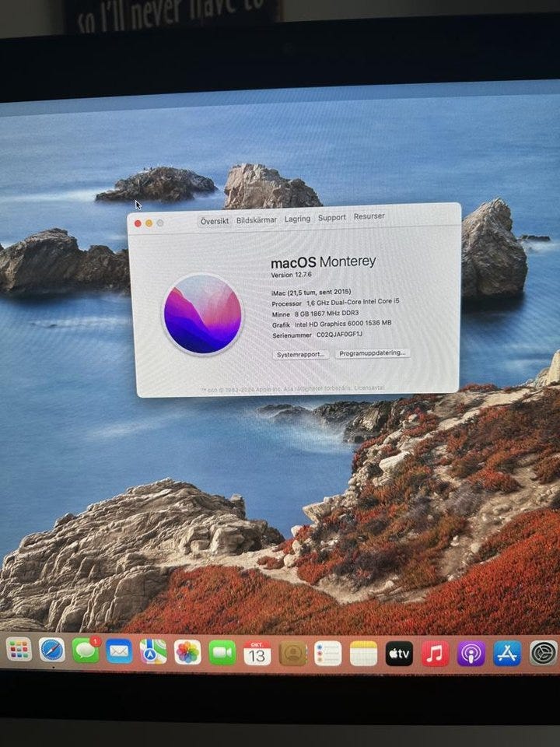Minimize the About This Mac window
This screenshot has height=747, width=560.
click(149, 223)
